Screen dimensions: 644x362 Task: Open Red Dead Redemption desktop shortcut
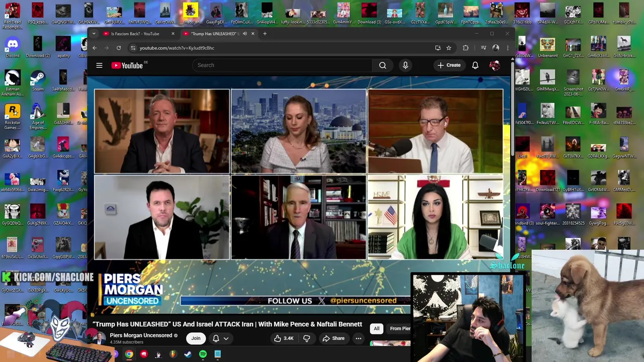click(13, 15)
